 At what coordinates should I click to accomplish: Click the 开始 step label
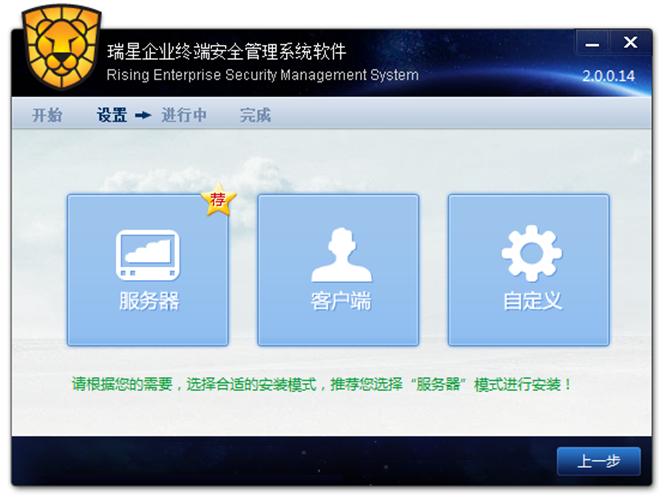point(47,115)
